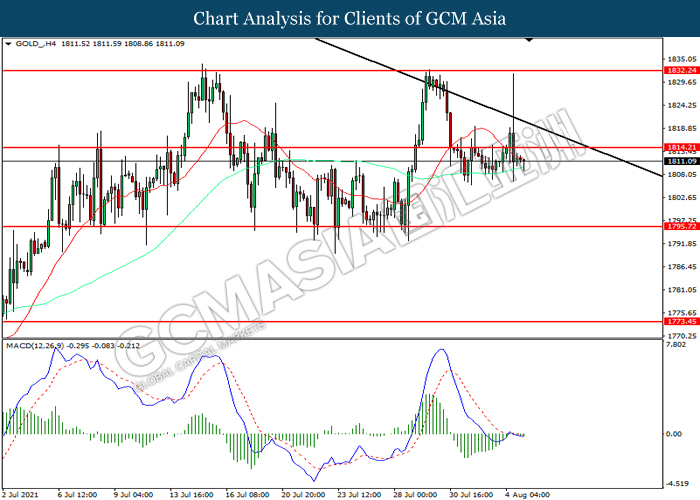Click the 30 Jul 16:00 time label

[471, 495]
